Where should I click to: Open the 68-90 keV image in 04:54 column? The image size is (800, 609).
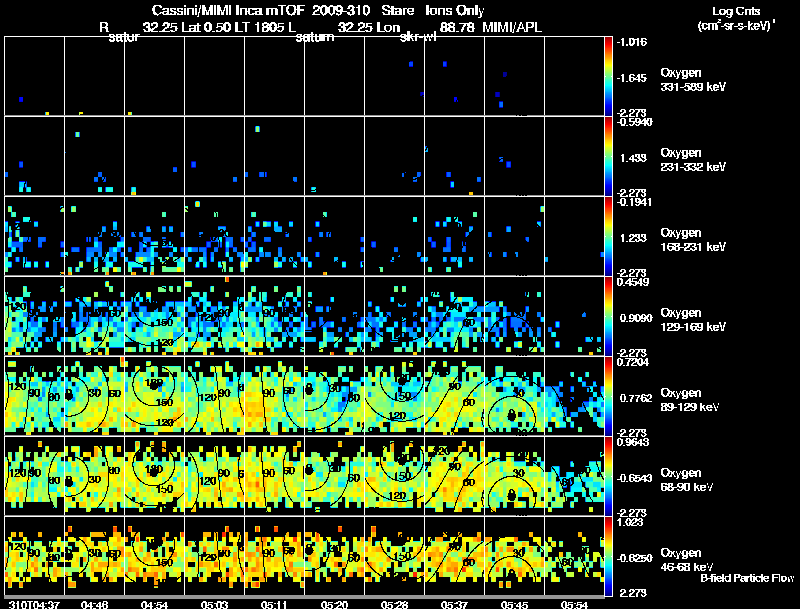point(154,476)
